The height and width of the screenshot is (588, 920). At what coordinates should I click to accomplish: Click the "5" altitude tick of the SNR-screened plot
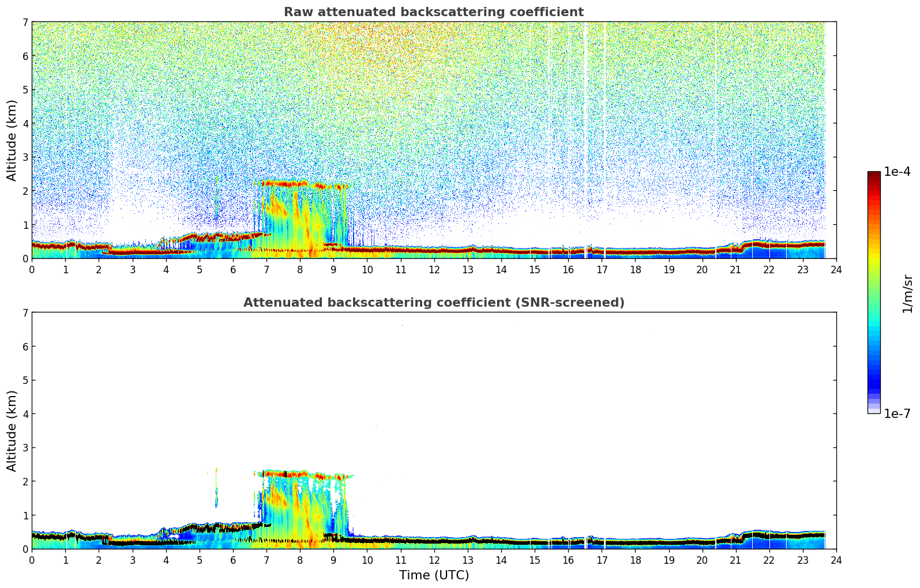(x=25, y=380)
